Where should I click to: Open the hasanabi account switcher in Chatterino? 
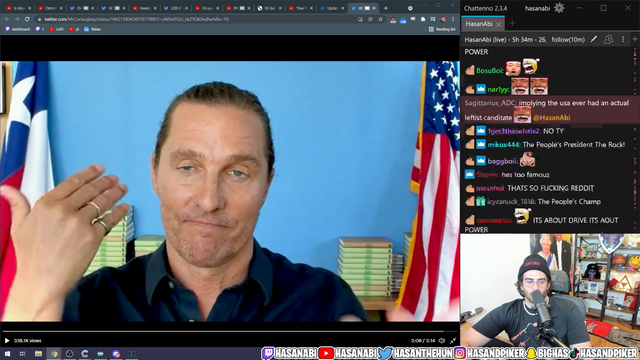pos(537,8)
